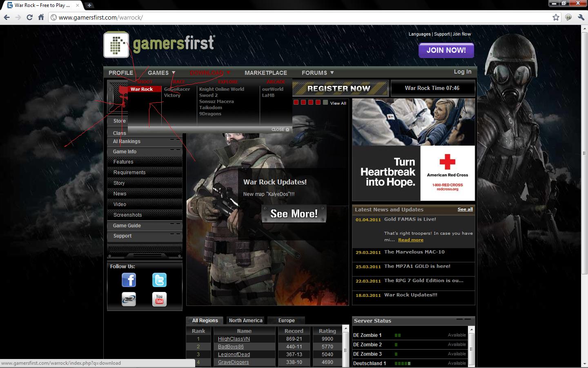Open the DOWNLOAD dropdown menu

pos(210,73)
